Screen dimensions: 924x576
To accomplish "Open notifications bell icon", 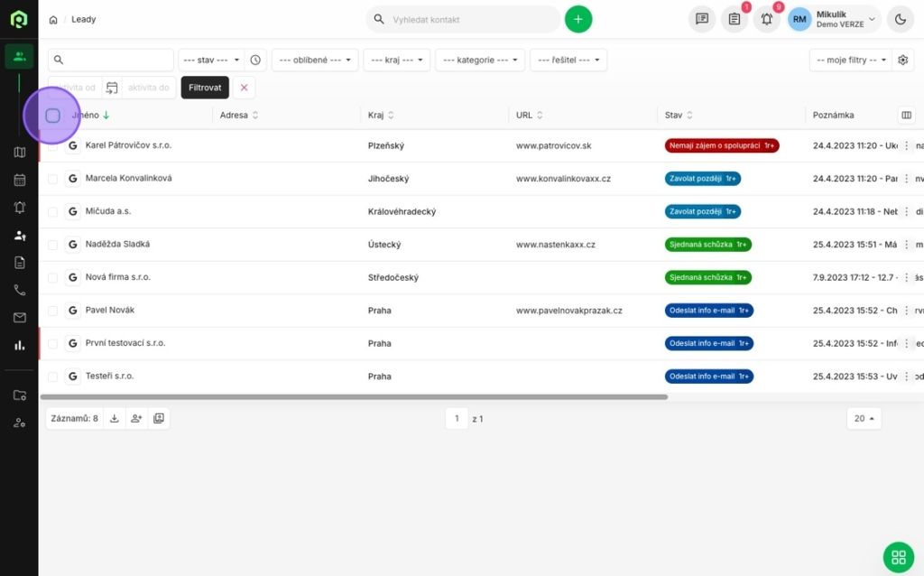I will (766, 19).
